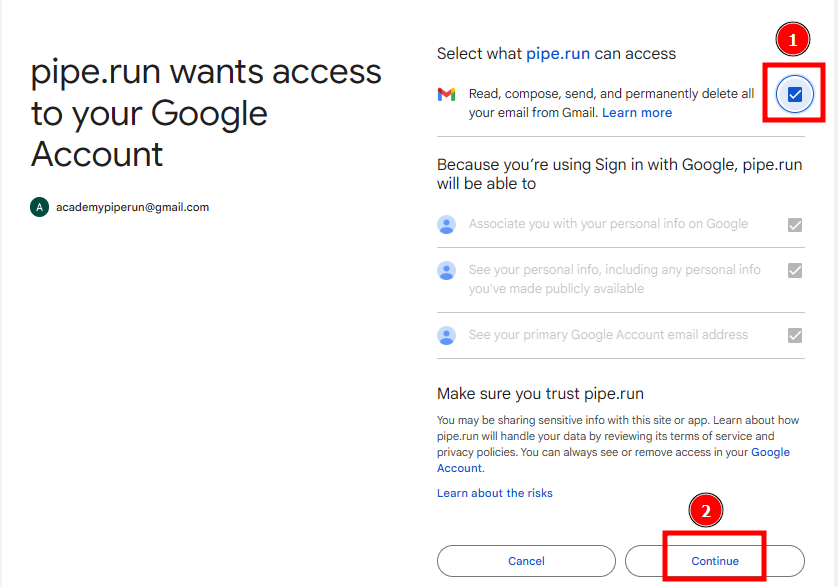Screen dimensions: 838x587
Task: Toggle the Gmail access permission checkbox
Action: point(795,95)
